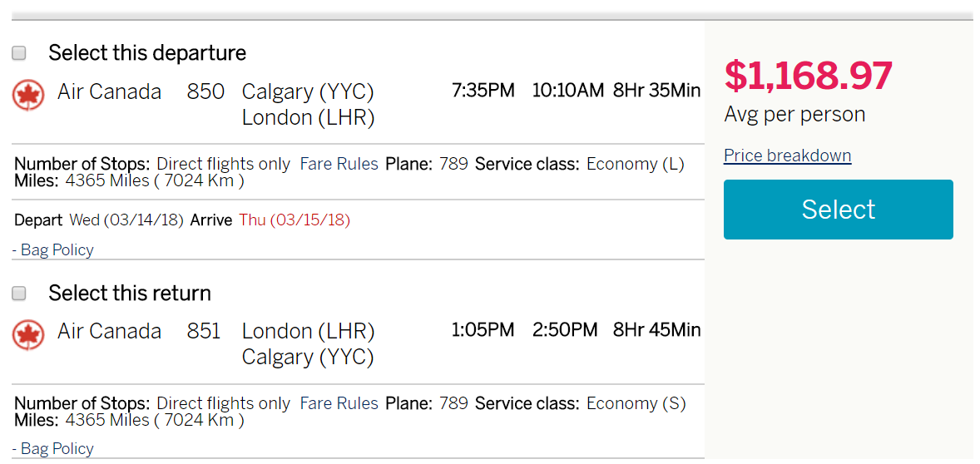Expand Bag Policy under the departure flight
Image resolution: width=980 pixels, height=464 pixels.
[x=53, y=250]
